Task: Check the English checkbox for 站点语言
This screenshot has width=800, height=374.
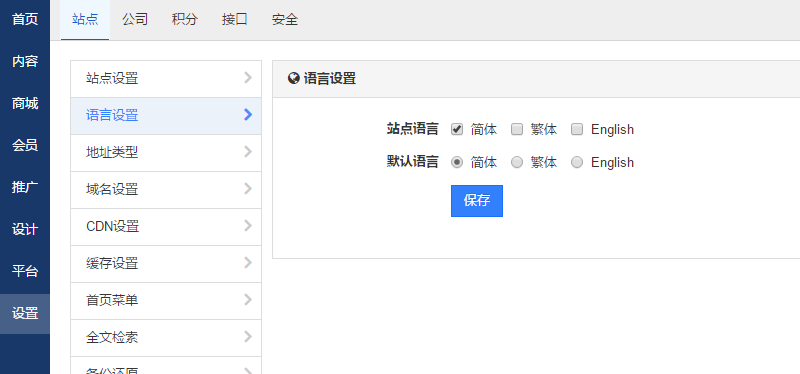Action: (577, 130)
